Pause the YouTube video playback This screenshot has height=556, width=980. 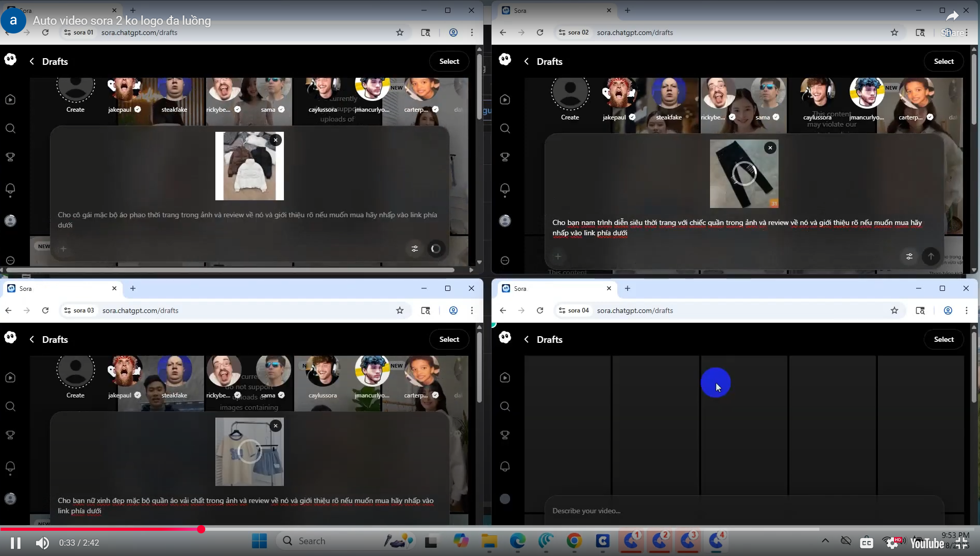point(15,543)
